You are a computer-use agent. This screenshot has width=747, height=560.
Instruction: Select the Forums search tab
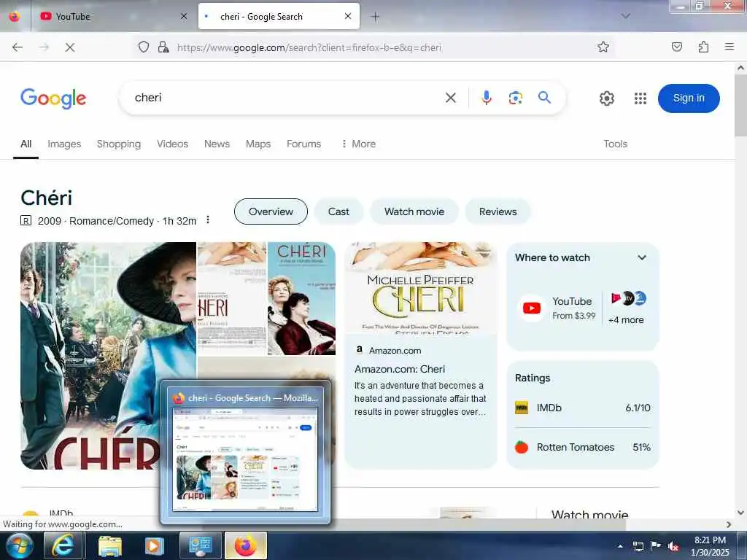click(303, 144)
